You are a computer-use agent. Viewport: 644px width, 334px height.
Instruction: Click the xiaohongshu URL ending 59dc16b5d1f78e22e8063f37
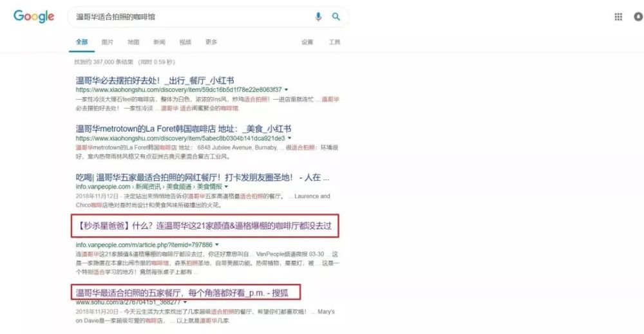[178, 89]
